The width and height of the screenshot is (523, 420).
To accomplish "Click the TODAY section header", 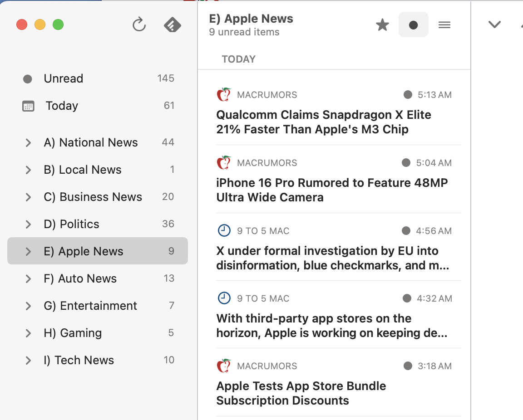I will click(238, 59).
